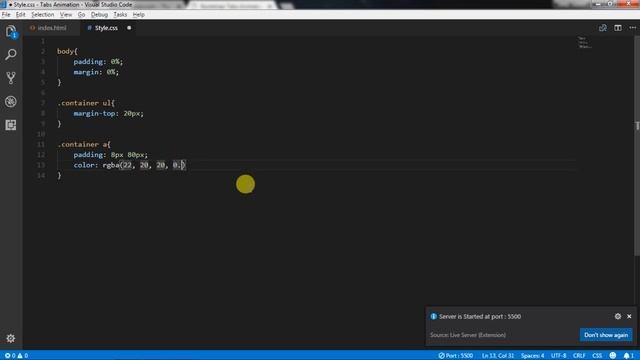
Task: Open the Debug view icon
Action: [11, 101]
